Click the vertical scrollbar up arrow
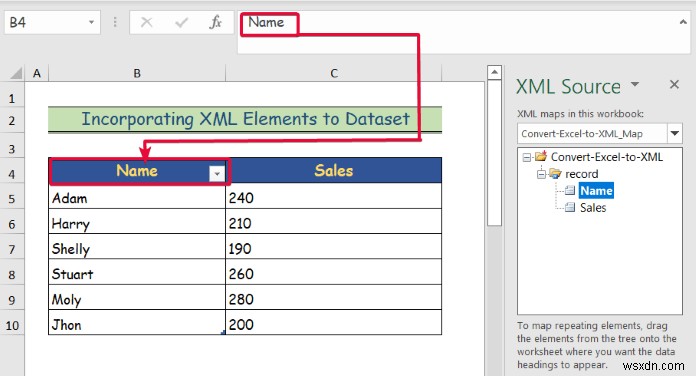Viewport: 696px width, 376px height. 494,72
